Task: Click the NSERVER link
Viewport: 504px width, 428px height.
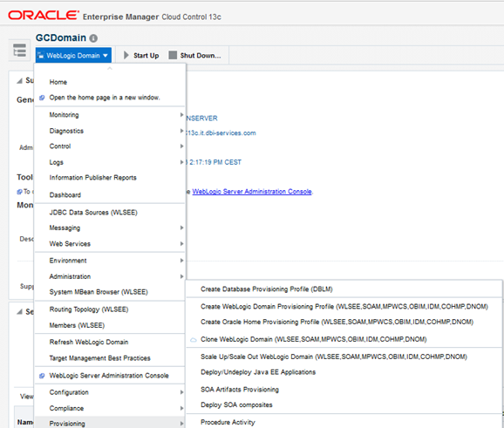Action: click(x=201, y=119)
